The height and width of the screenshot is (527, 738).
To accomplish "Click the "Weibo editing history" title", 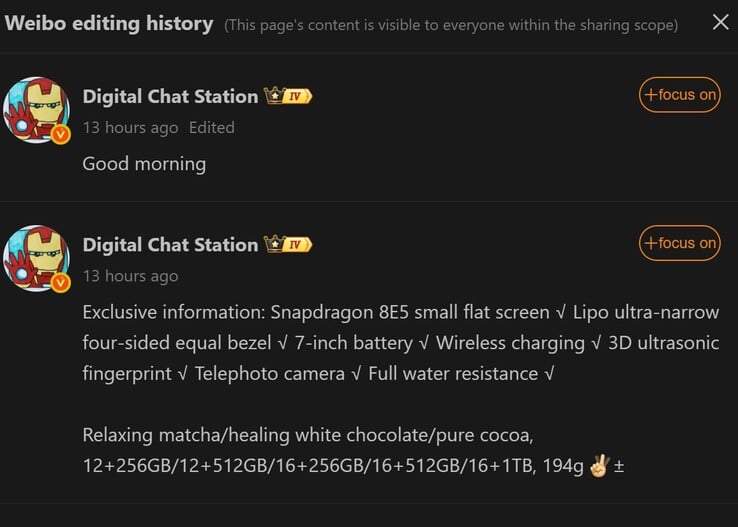I will tap(109, 23).
